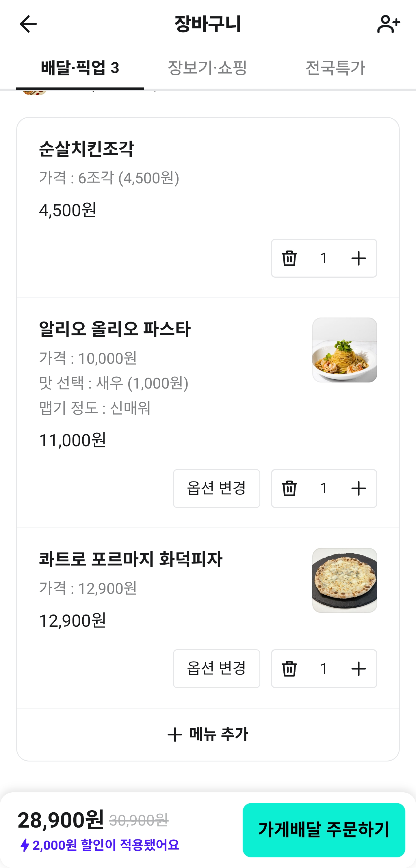Image resolution: width=416 pixels, height=868 pixels.
Task: Tap the 순살치킨조각 menu item title
Action: [x=87, y=149]
